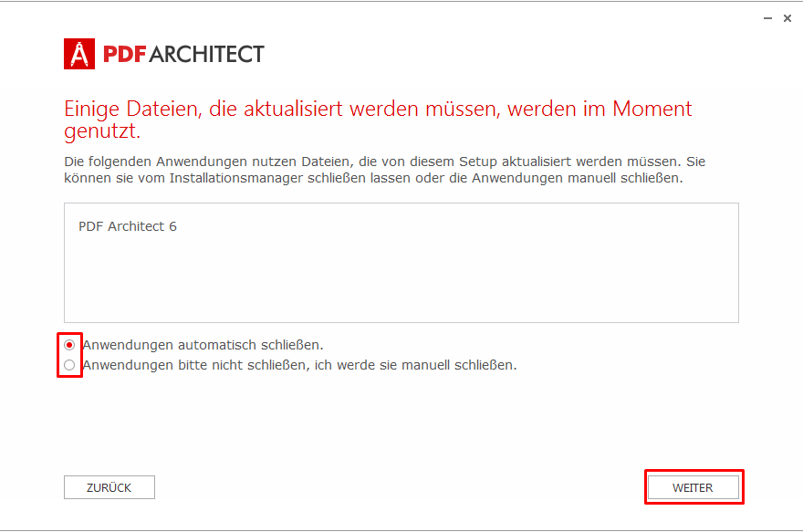The height and width of the screenshot is (532, 803).
Task: Click the red heading 'Einige Dateien, die aktualisiert werden müssen'
Action: [x=282, y=110]
